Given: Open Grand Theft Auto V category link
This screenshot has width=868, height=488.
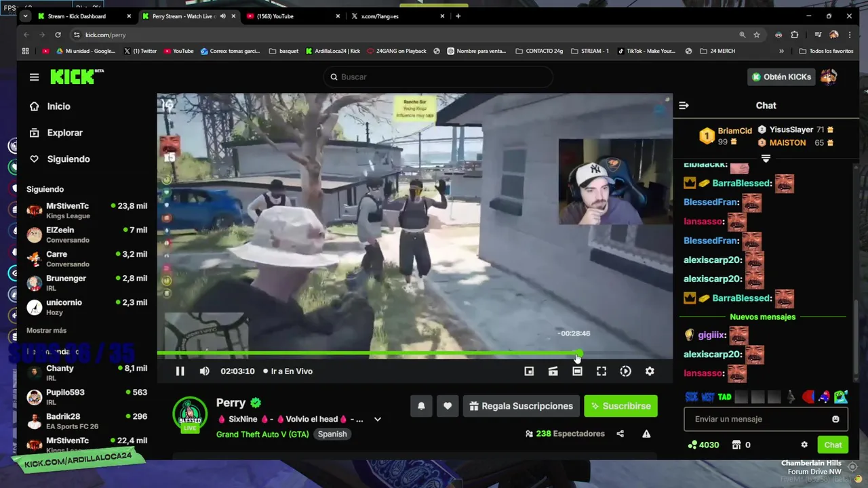Looking at the screenshot, I should coord(262,434).
